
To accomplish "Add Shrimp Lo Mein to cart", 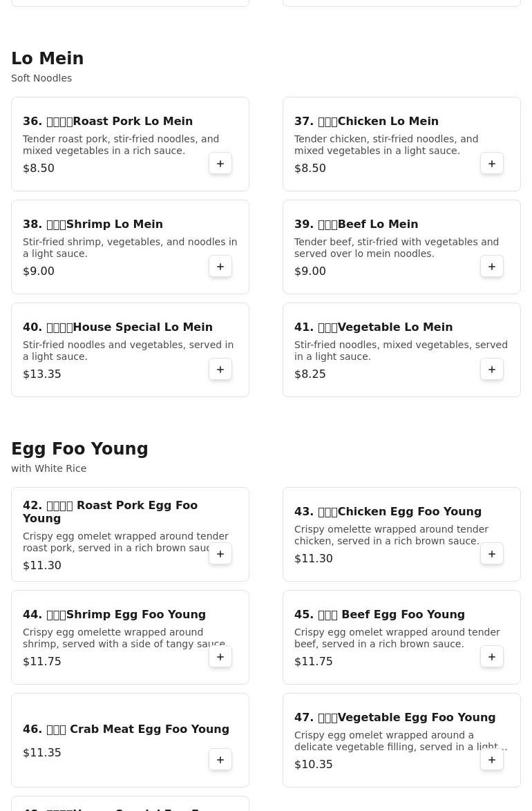I will click(x=220, y=267).
